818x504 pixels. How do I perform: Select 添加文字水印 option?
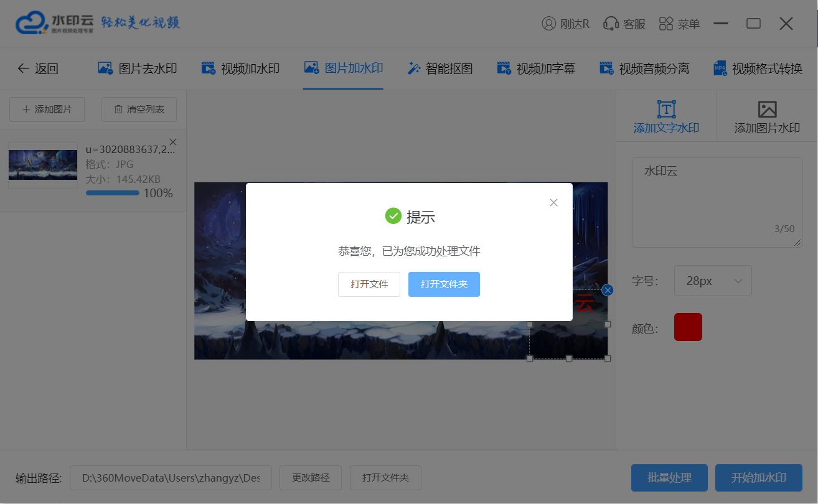666,117
